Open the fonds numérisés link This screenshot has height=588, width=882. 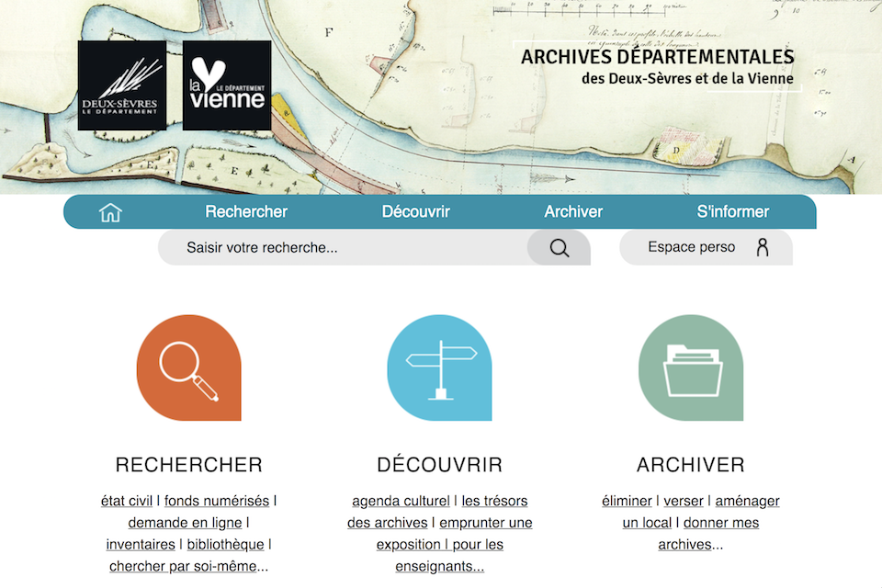click(x=217, y=501)
